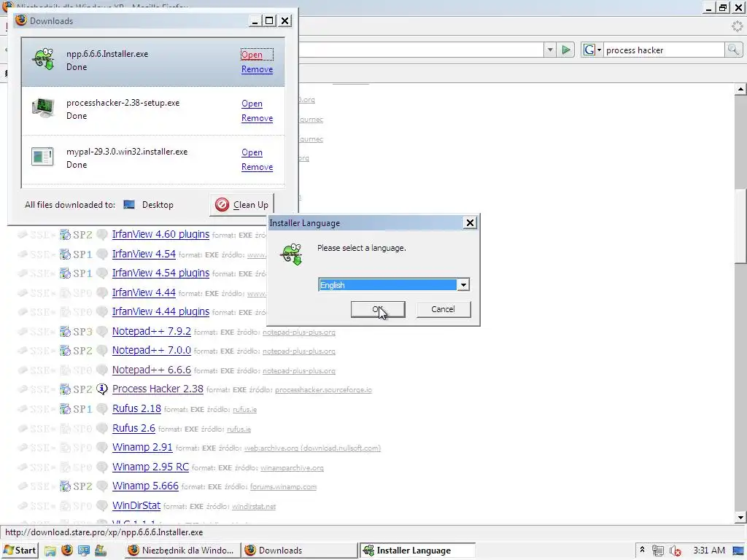The image size is (747, 560).
Task: Close the Installer Language dialog
Action: pyautogui.click(x=470, y=222)
